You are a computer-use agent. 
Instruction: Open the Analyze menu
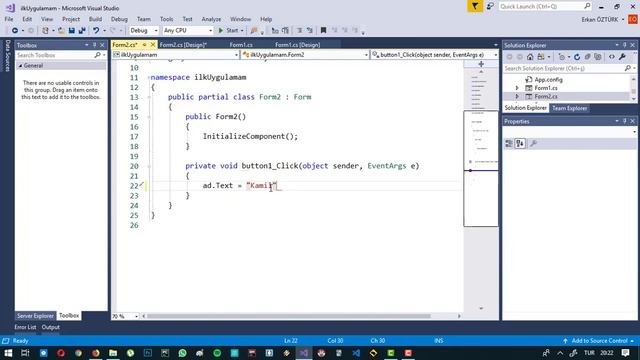click(211, 19)
